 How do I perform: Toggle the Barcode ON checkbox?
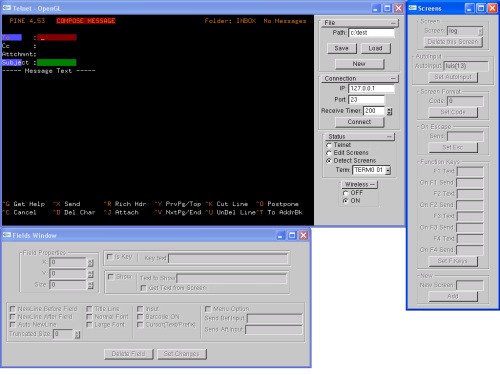click(140, 317)
